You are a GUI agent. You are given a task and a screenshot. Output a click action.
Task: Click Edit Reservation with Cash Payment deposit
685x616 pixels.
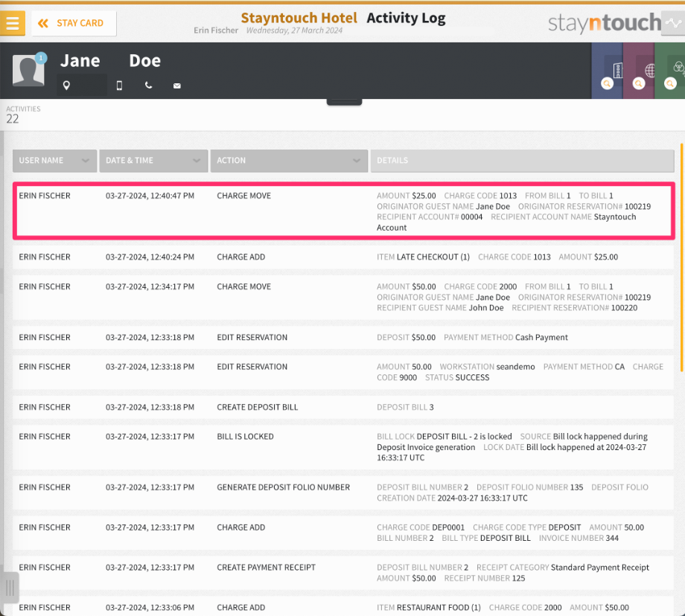pos(343,338)
